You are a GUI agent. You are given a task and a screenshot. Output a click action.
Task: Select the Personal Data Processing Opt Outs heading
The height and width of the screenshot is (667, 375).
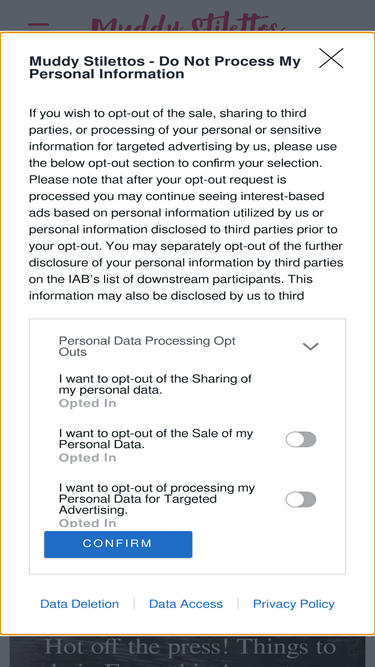[147, 346]
